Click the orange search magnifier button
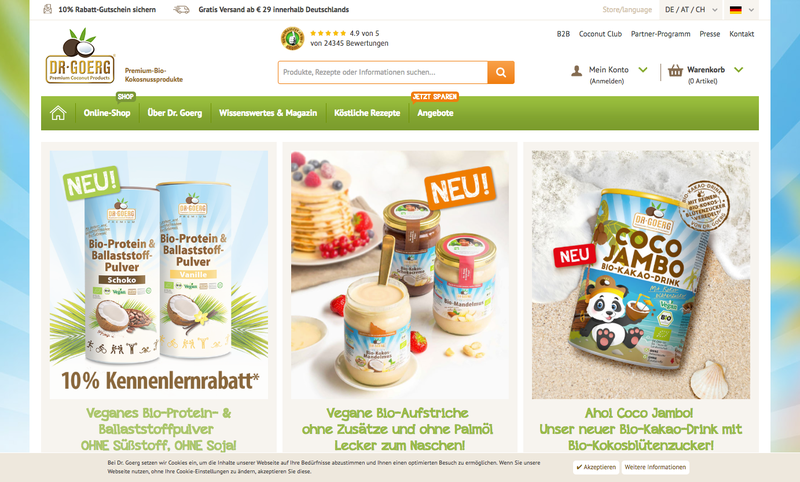 coord(501,72)
